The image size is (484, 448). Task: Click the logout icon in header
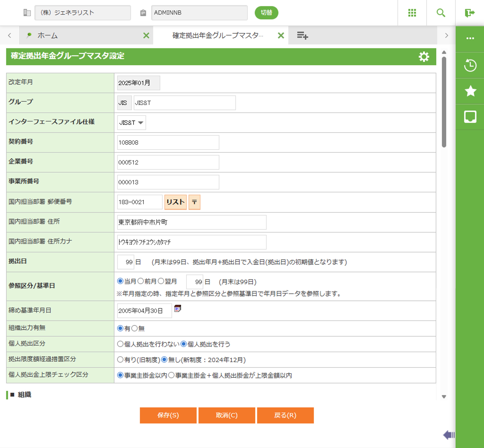point(469,13)
